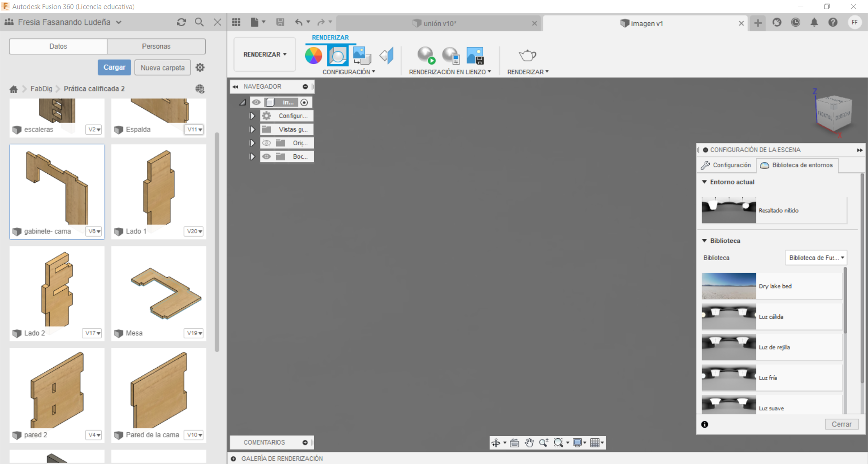Screen dimensions: 868x464
Task: Open the notifications bell
Action: click(814, 22)
